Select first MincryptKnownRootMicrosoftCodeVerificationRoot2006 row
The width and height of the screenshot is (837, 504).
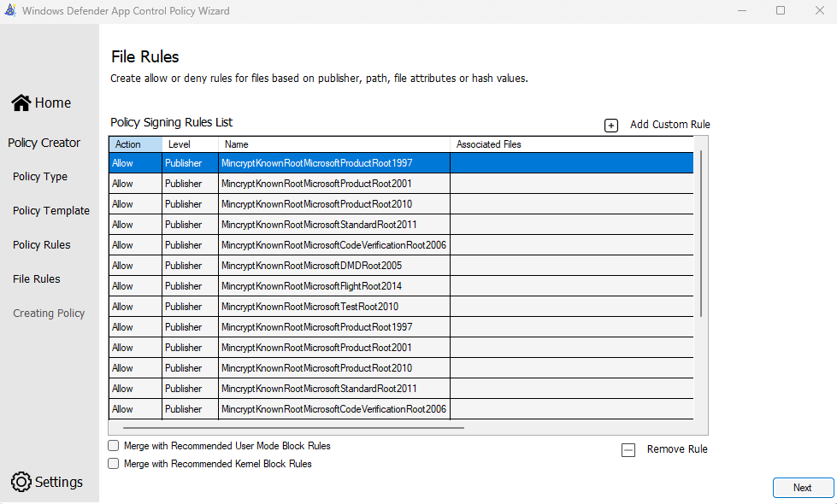[x=402, y=245]
